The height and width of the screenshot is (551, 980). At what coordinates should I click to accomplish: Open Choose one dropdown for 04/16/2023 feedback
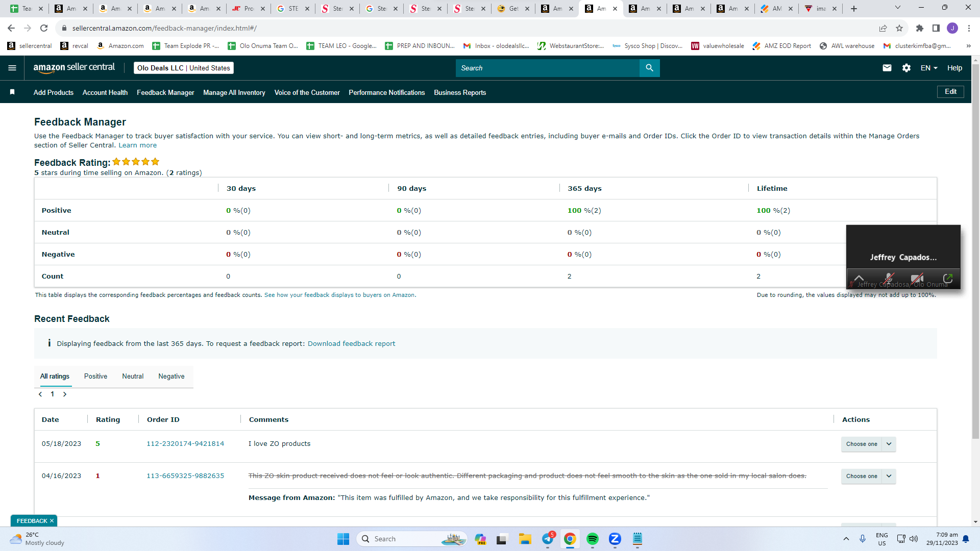point(868,476)
